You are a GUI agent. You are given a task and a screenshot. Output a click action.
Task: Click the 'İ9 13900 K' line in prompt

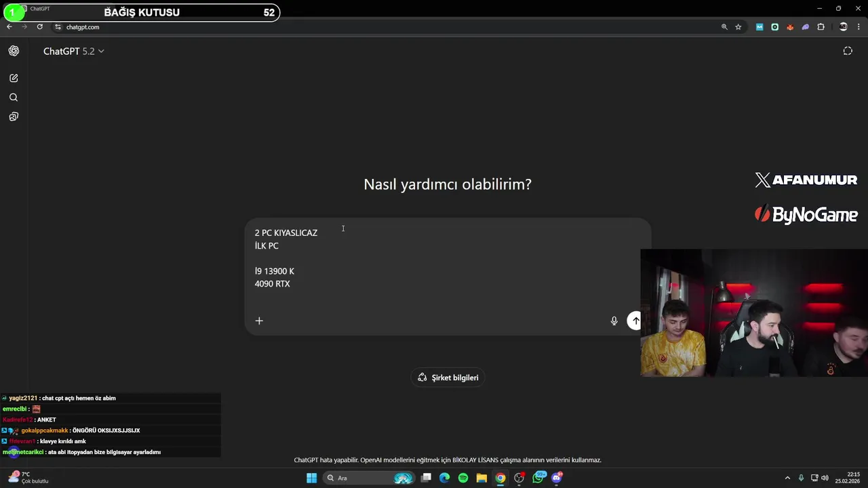[x=275, y=271]
